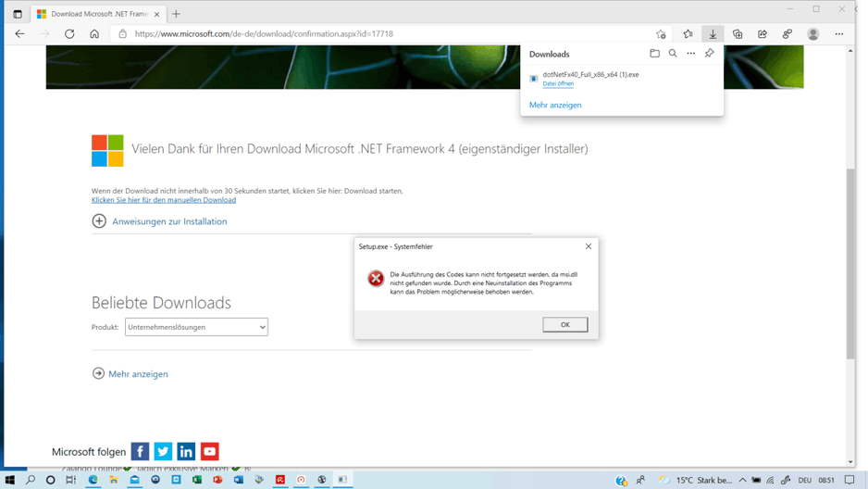View site information via the lock icon
Viewport: 868px width, 489px height.
point(123,33)
